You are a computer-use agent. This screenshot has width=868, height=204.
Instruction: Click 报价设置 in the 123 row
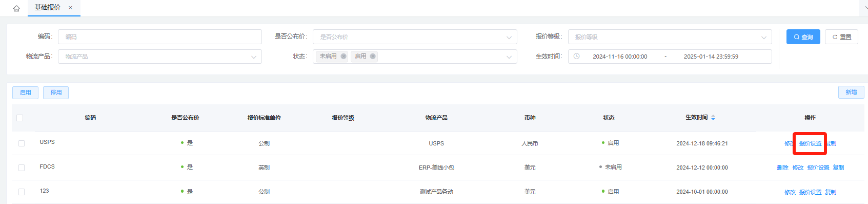(x=810, y=192)
